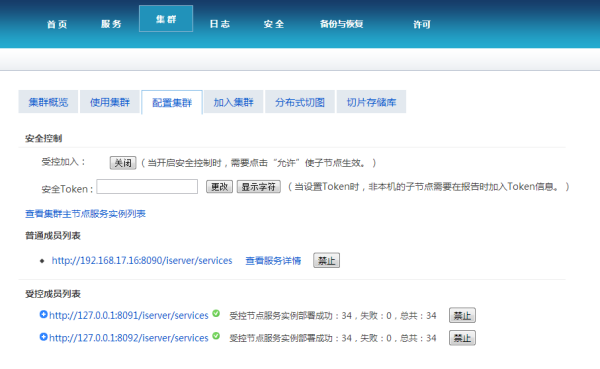Open 查看服务详情 link

tap(273, 261)
